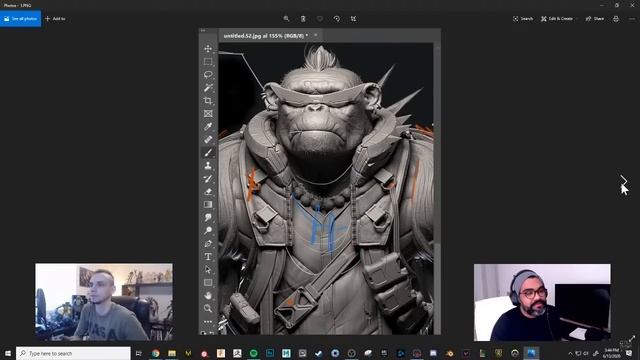The width and height of the screenshot is (640, 360).
Task: Delete the photo with the trash icon
Action: pos(303,19)
